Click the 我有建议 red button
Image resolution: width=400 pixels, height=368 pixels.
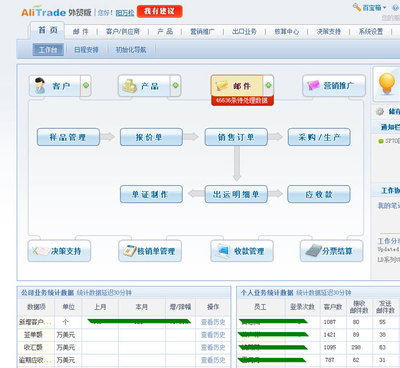159,11
